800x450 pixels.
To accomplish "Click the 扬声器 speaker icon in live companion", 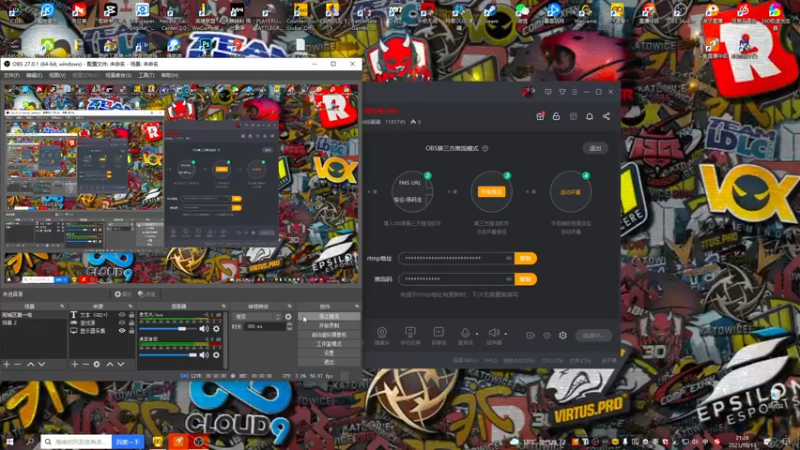I will (493, 333).
